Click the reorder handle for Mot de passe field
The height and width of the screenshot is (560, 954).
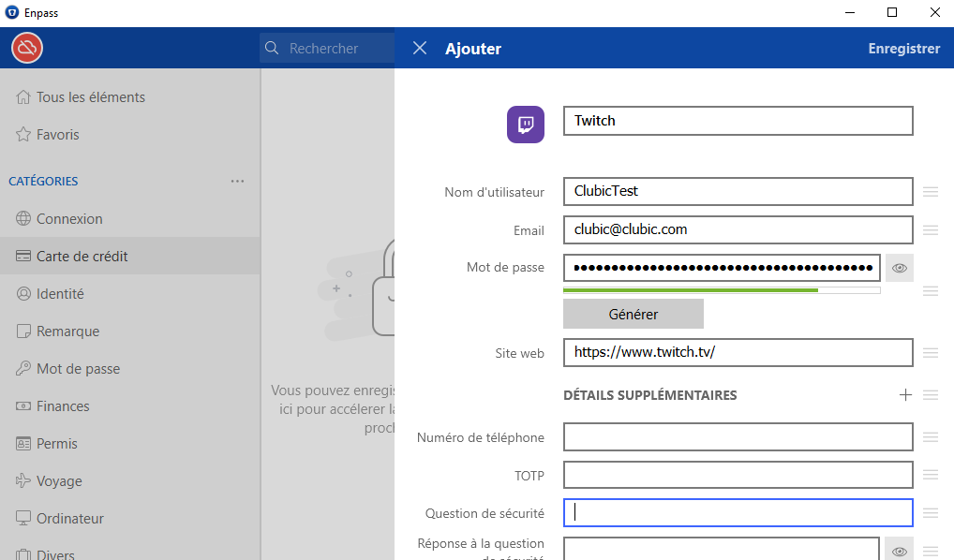931,291
